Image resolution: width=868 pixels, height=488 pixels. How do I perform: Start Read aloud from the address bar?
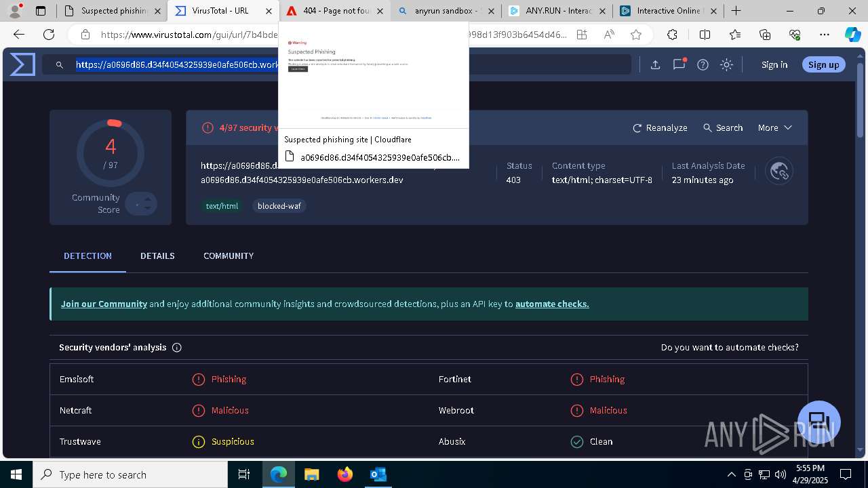[x=609, y=35]
